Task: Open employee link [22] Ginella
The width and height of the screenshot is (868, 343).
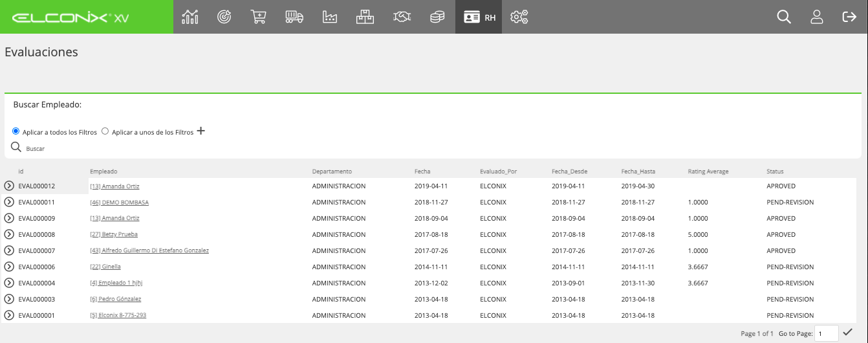Action: (105, 267)
